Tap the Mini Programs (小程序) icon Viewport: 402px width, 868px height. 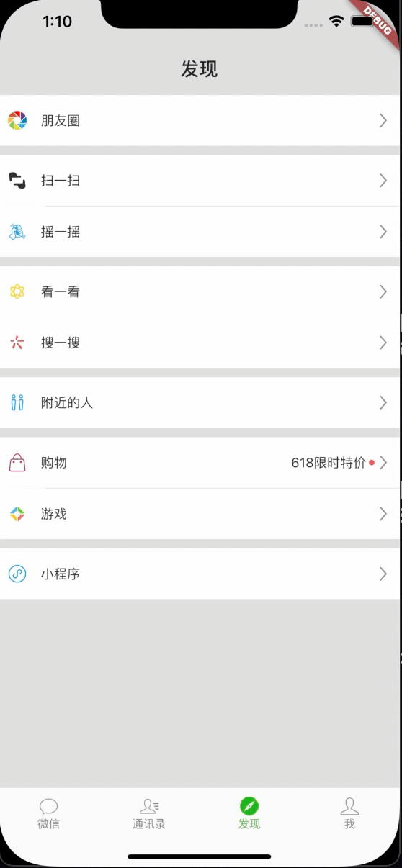[17, 574]
